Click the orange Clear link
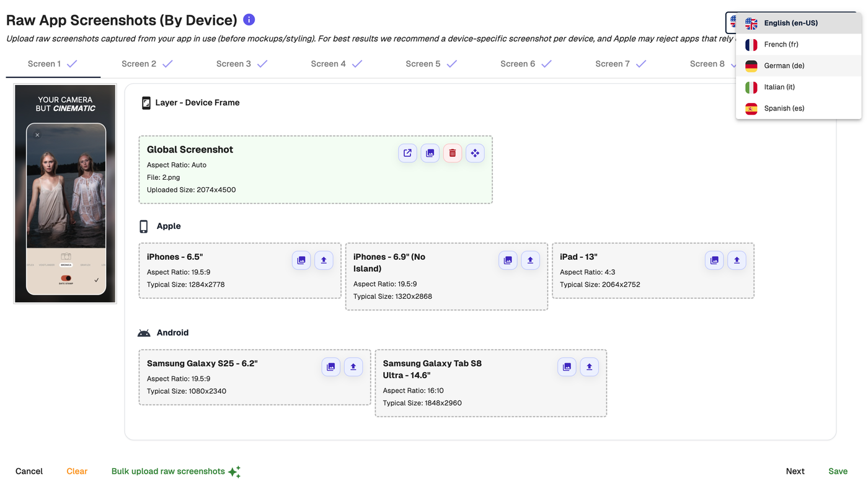868x488 pixels. pos(77,471)
